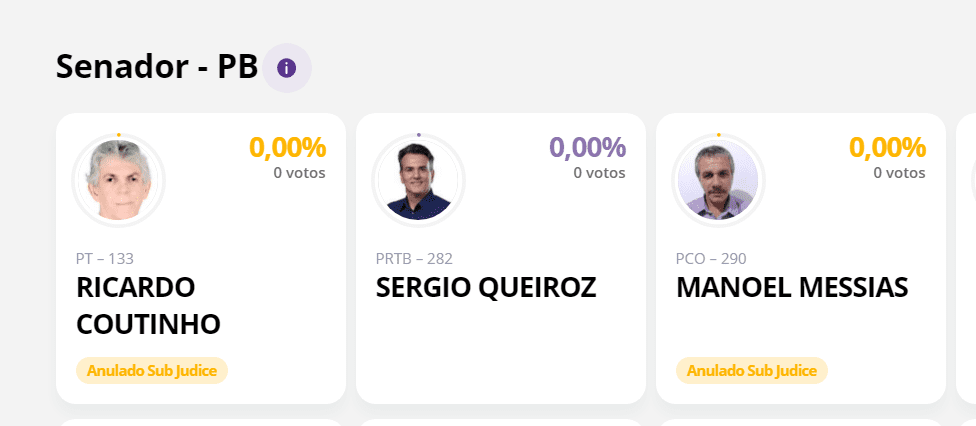Click Sergio Queiroz's purple 0,00% percentage

click(588, 148)
